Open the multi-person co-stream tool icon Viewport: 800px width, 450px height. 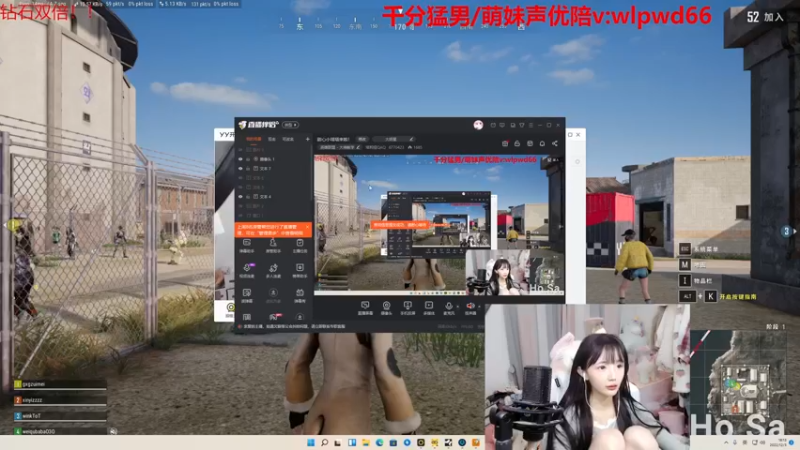(x=273, y=270)
